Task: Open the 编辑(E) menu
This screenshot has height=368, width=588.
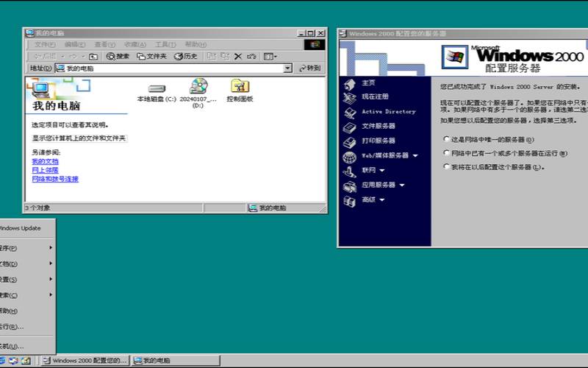Action: [x=75, y=44]
